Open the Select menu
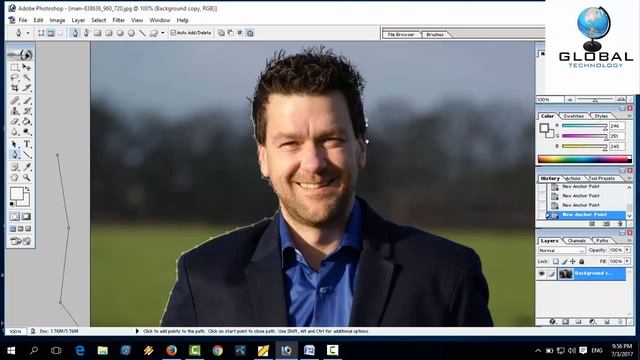This screenshot has height=360, width=640. [98, 20]
